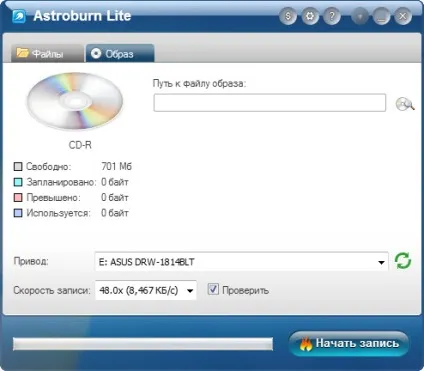The width and height of the screenshot is (424, 371).
Task: Click the Свободно label
Action: coord(49,166)
